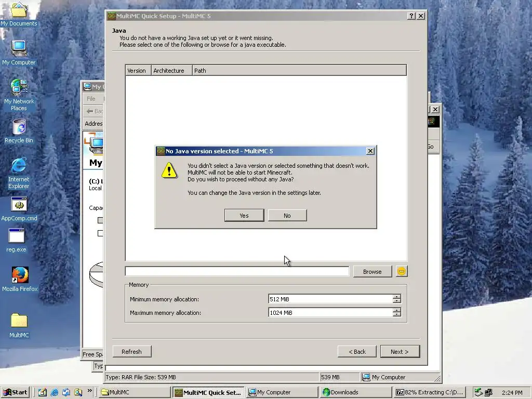Screen dimensions: 532x399
Task: Open File menu in My Computer window
Action: (91, 99)
